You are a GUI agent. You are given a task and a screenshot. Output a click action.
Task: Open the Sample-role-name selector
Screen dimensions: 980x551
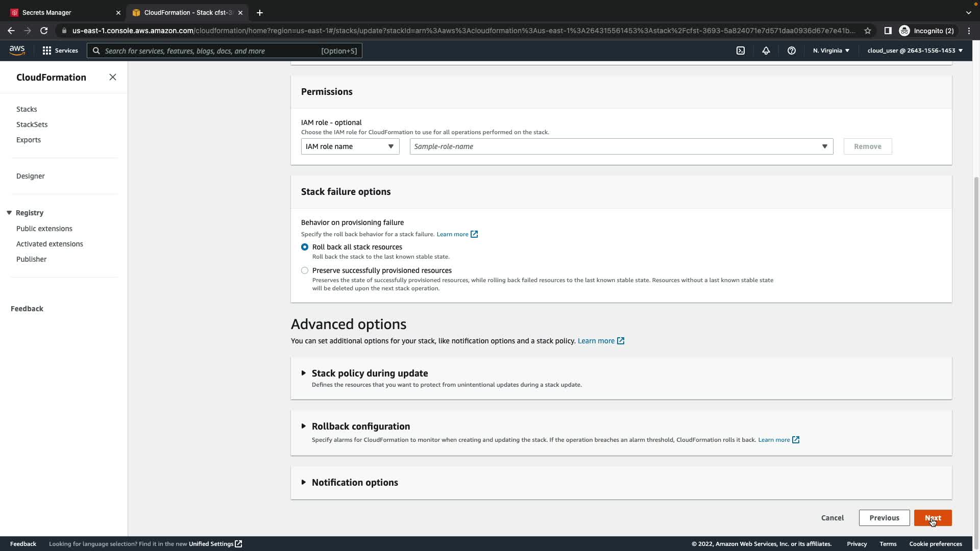point(621,146)
